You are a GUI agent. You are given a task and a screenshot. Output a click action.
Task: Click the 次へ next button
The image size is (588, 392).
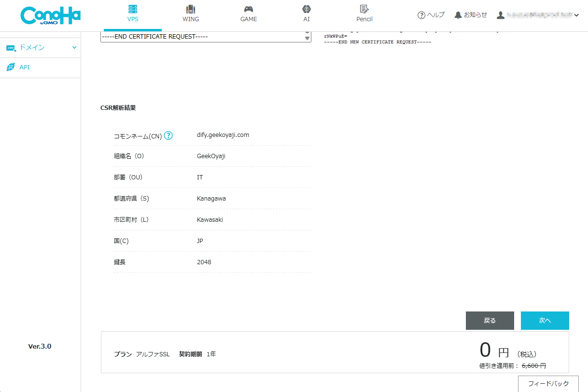[x=545, y=321]
